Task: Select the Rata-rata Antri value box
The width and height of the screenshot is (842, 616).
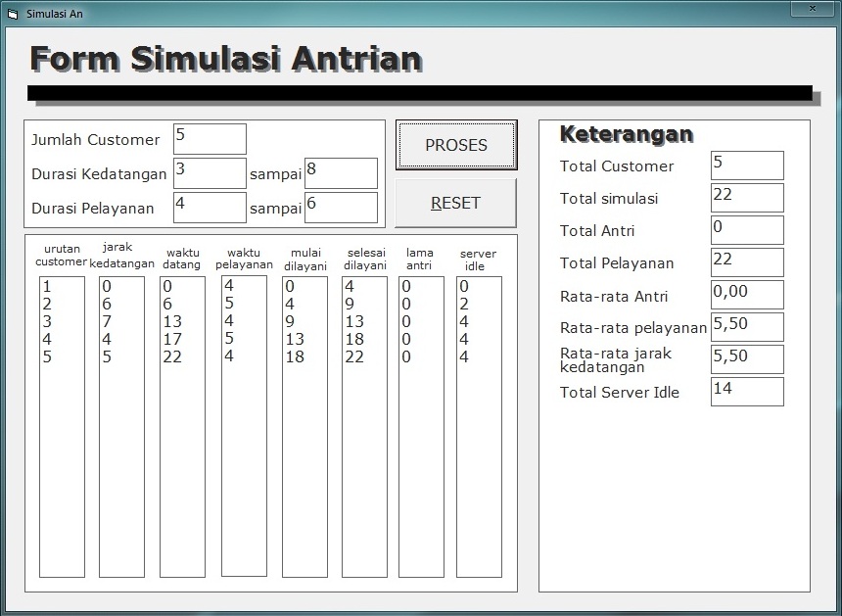Action: click(x=746, y=294)
